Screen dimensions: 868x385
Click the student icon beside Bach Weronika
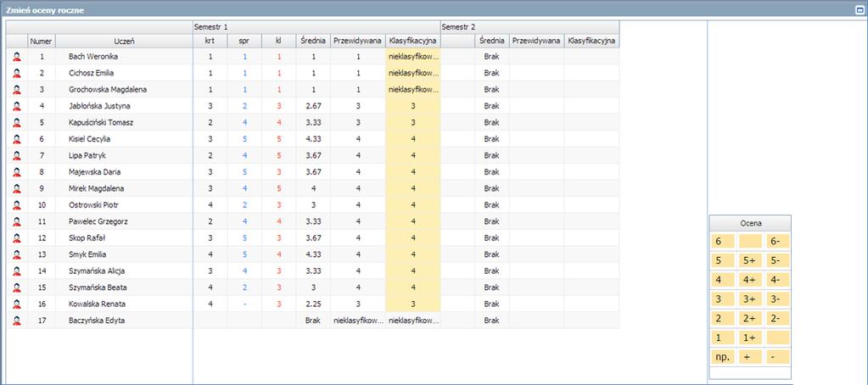coord(17,57)
